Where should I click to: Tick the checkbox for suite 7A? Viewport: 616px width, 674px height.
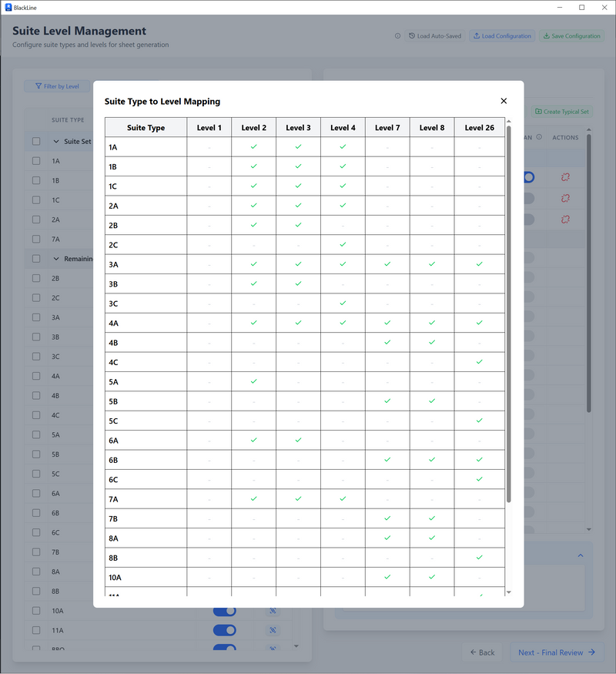click(36, 239)
